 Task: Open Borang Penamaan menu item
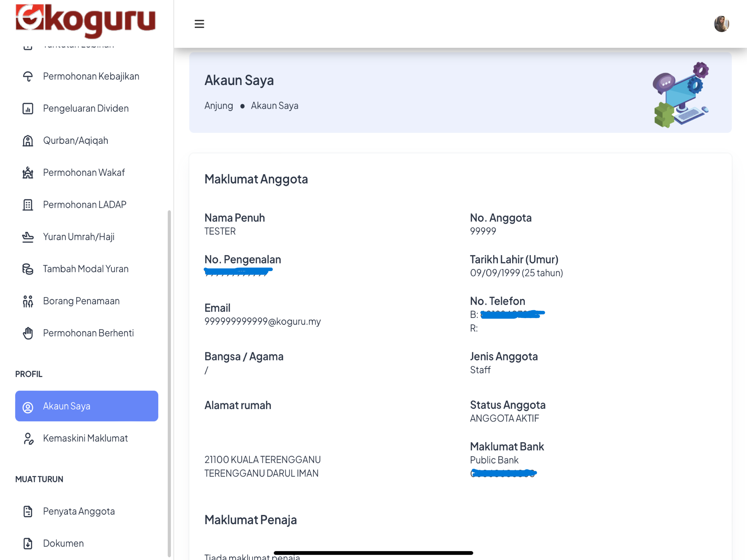[x=86, y=301]
